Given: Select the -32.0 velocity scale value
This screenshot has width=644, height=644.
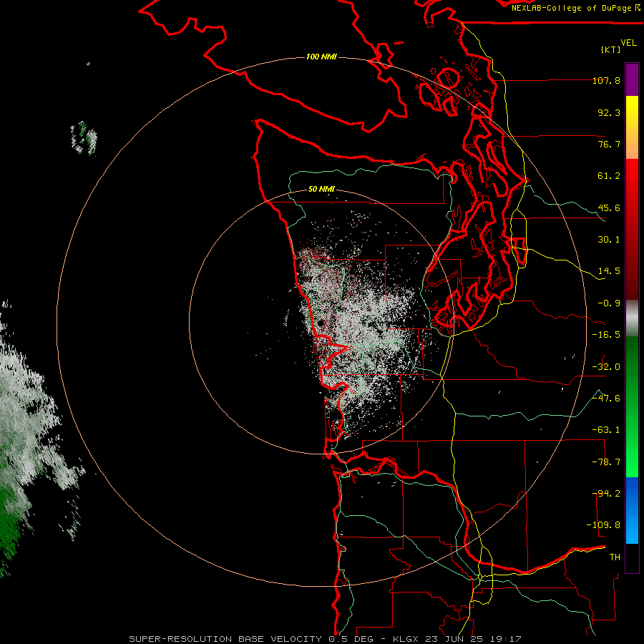Looking at the screenshot, I should [606, 367].
